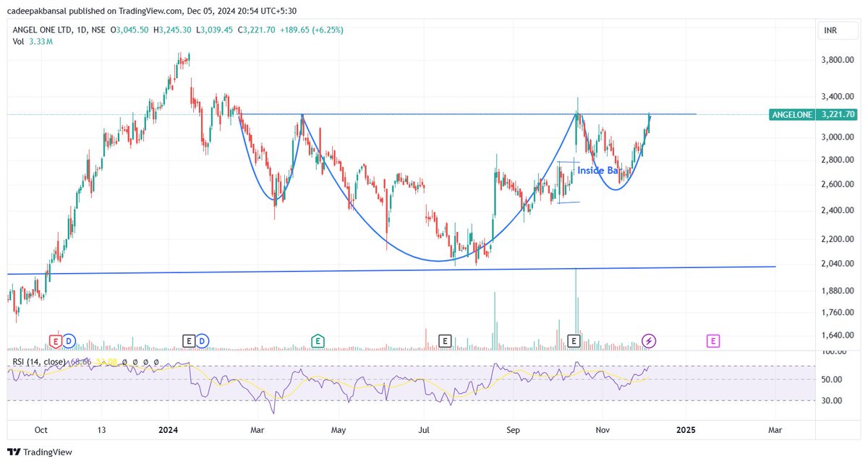Click the Sep label on time axis

point(513,429)
